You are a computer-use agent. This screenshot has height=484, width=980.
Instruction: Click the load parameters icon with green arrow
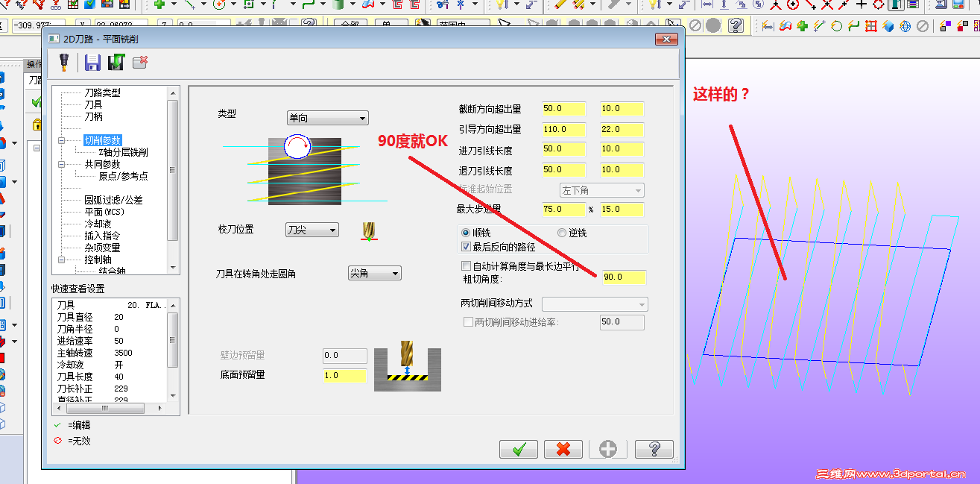pyautogui.click(x=116, y=63)
